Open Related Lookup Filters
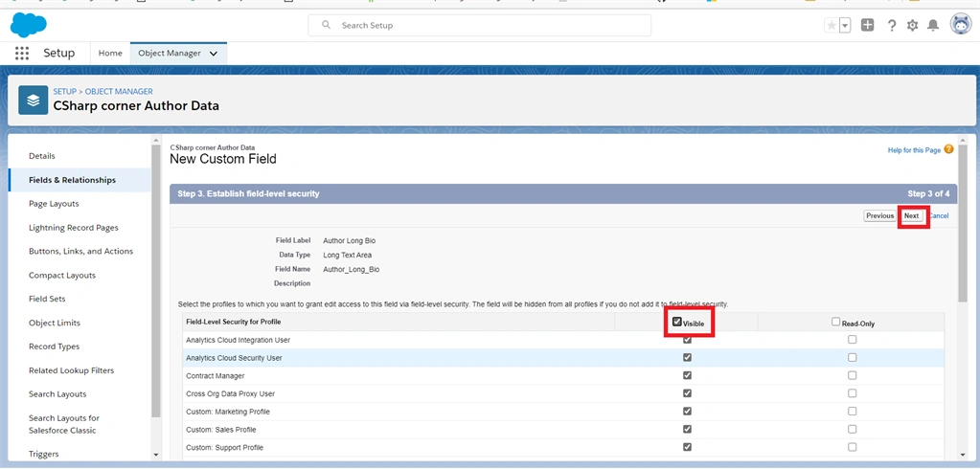This screenshot has width=980, height=469. [x=71, y=370]
